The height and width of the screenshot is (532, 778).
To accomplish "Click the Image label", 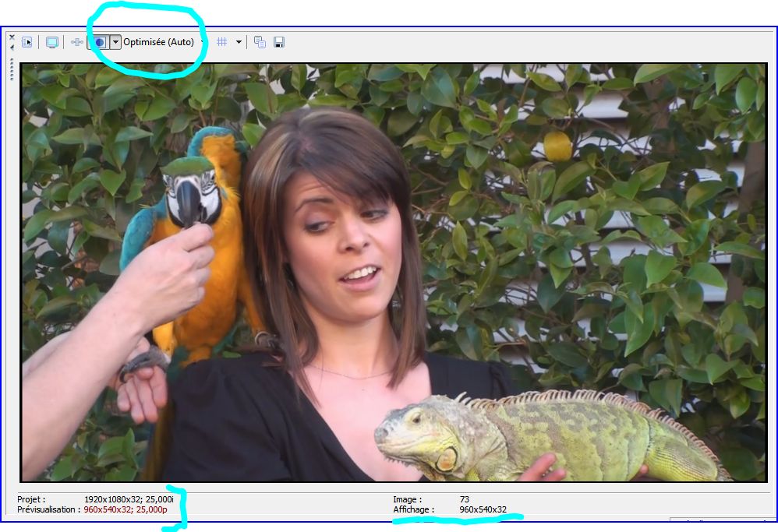I will [x=408, y=499].
